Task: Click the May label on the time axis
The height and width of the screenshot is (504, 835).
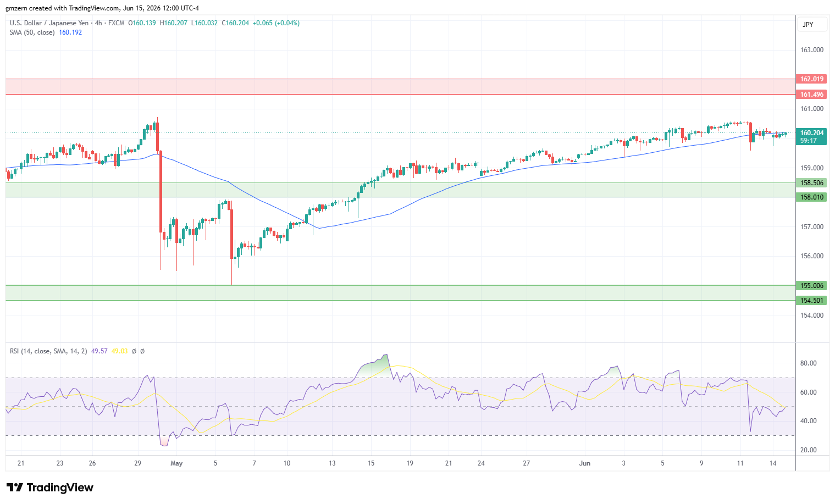Action: pos(176,463)
